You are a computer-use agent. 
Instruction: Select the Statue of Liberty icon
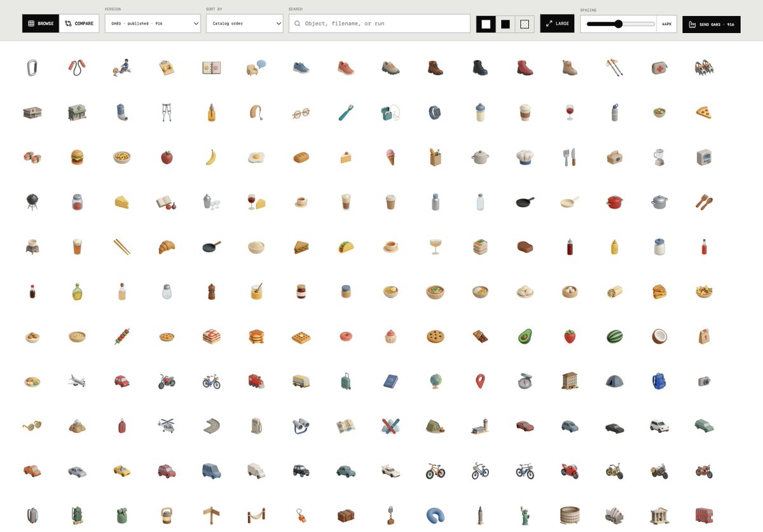[525, 515]
